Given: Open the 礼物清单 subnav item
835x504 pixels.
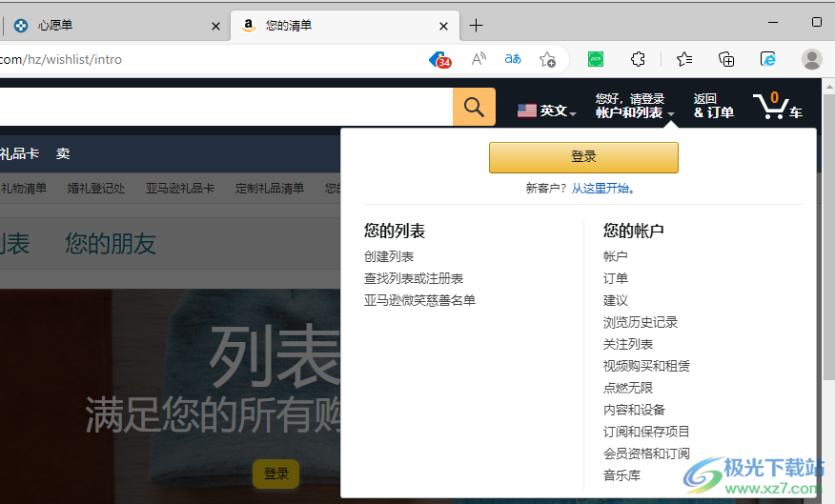Looking at the screenshot, I should tap(24, 189).
